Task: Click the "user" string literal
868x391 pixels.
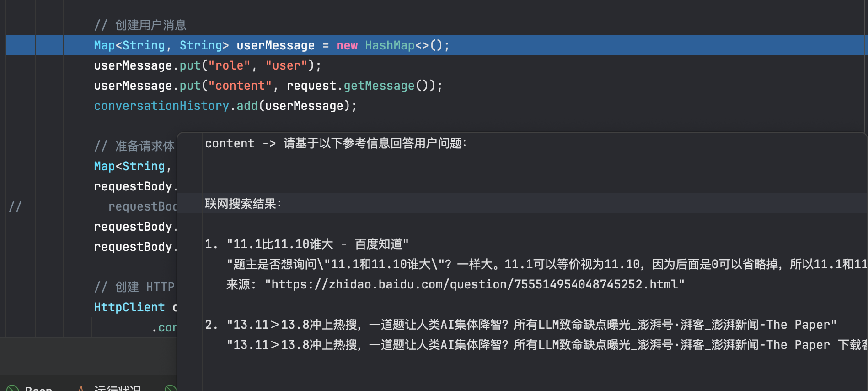Action: click(x=286, y=65)
